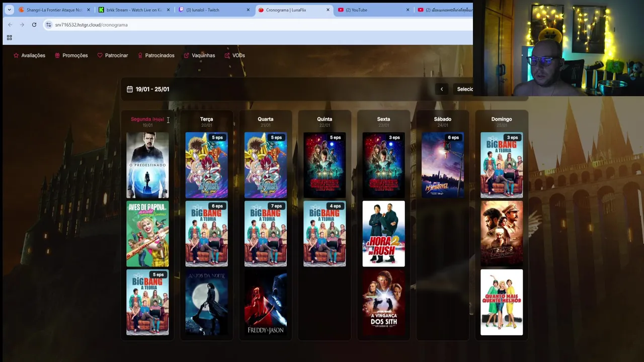Close the (2) YouTube tab
The height and width of the screenshot is (362, 644).
click(408, 10)
